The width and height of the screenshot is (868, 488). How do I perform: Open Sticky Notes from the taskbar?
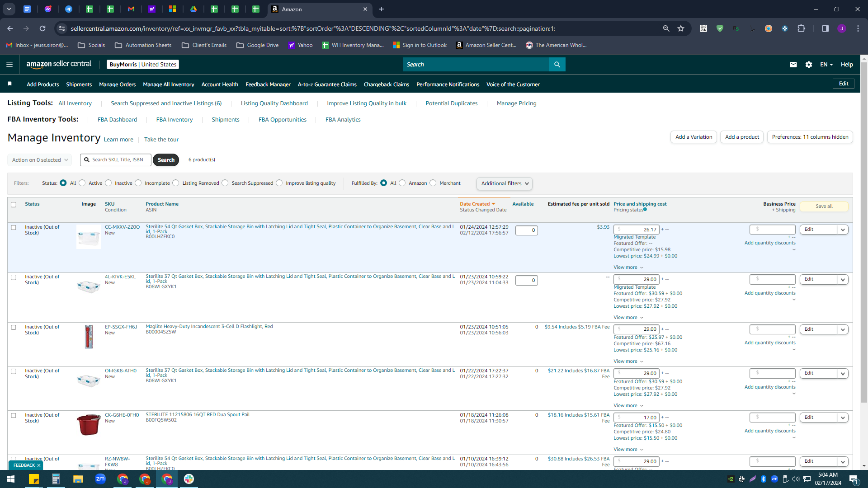point(34,479)
